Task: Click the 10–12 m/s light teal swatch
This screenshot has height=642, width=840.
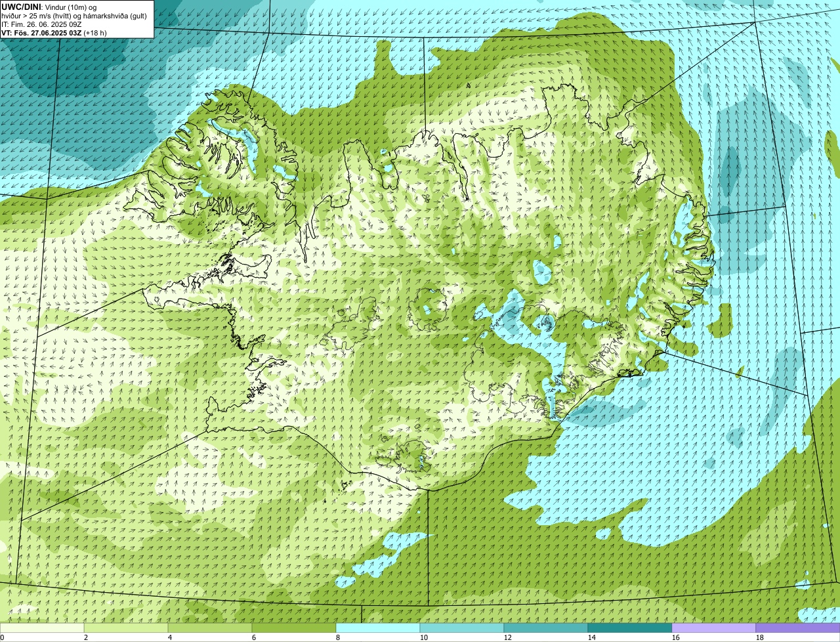Action: pyautogui.click(x=462, y=628)
